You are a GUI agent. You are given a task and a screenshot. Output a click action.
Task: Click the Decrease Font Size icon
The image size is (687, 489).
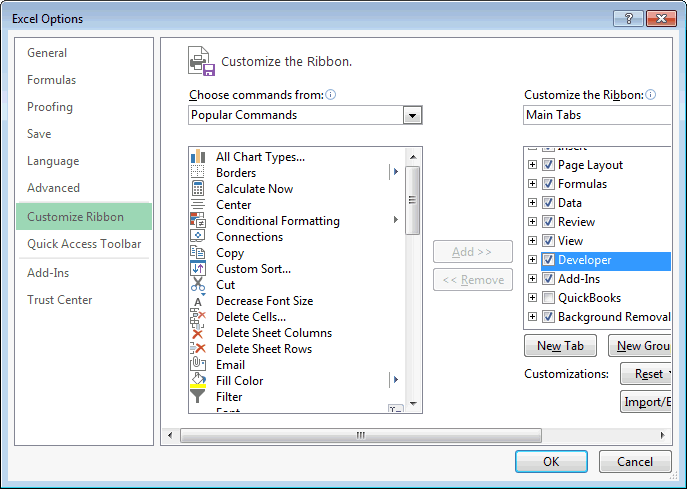point(198,300)
